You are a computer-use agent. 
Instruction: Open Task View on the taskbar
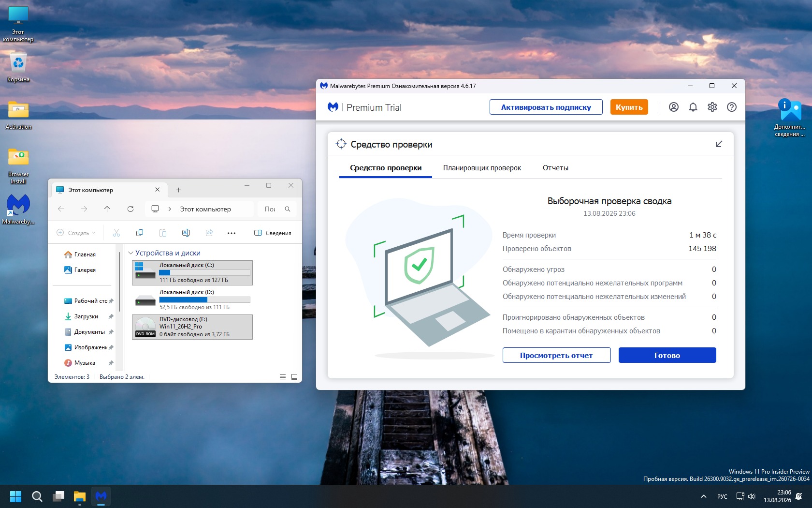(x=58, y=496)
